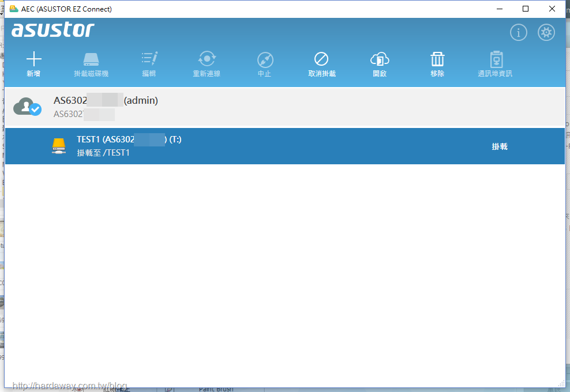Click the 掛載至 /TEST1 path text
This screenshot has width=570, height=392.
click(x=103, y=153)
